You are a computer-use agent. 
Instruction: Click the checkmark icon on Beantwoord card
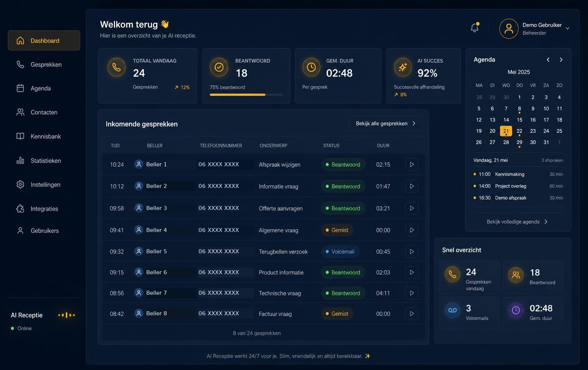(x=219, y=67)
